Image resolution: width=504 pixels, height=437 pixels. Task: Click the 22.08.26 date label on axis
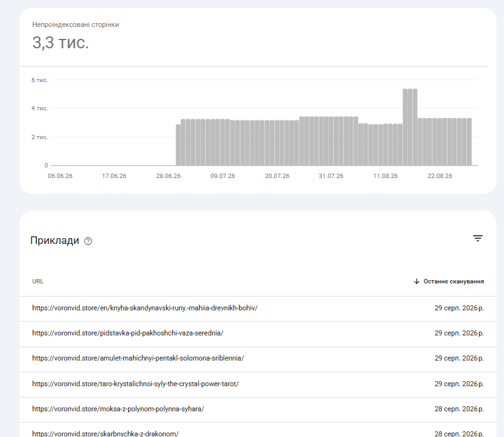[440, 176]
